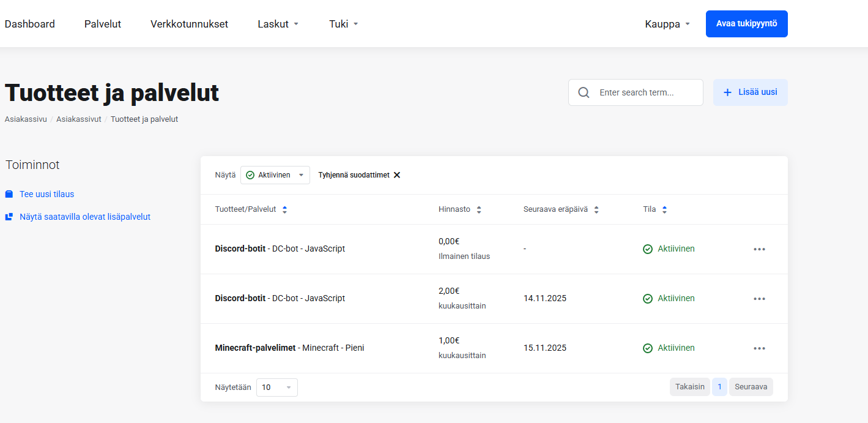Open three-dot menu for 2,00€ Discord-botit row
The height and width of the screenshot is (423, 868).
coord(759,299)
